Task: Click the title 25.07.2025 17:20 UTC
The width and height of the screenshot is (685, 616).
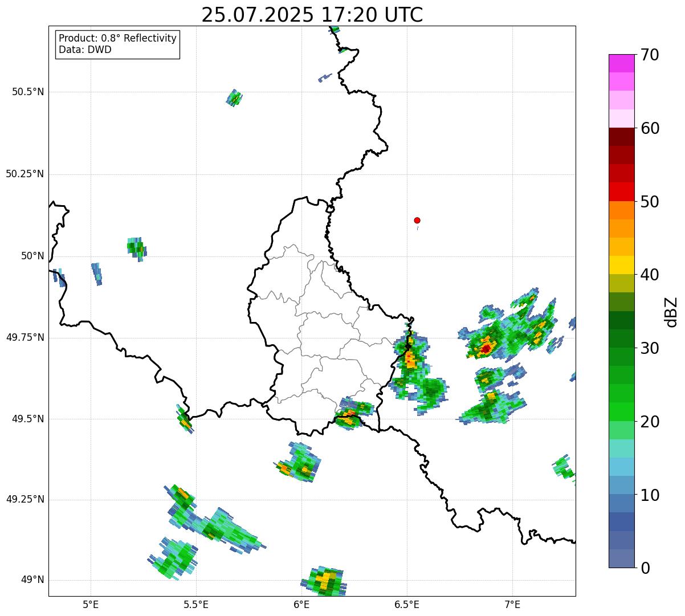Action: point(312,15)
